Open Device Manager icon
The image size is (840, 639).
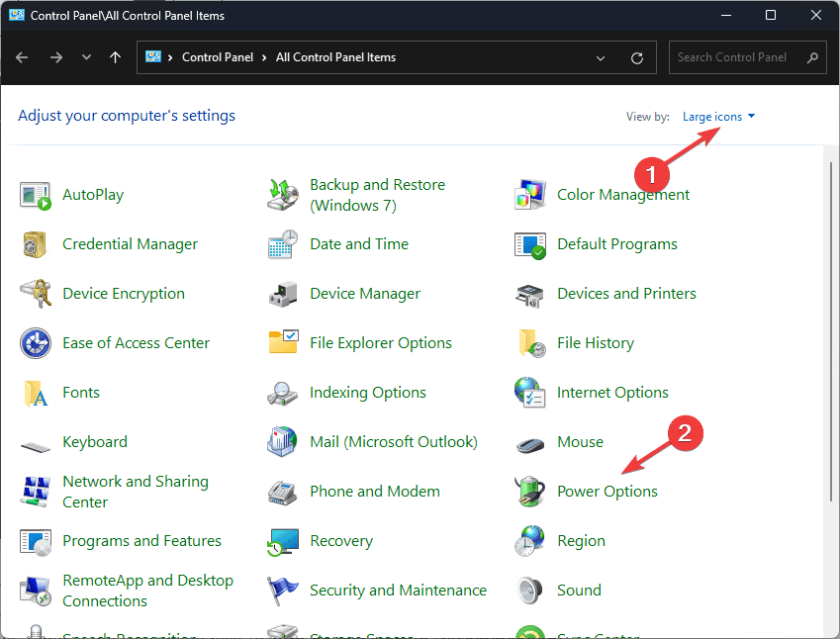283,294
